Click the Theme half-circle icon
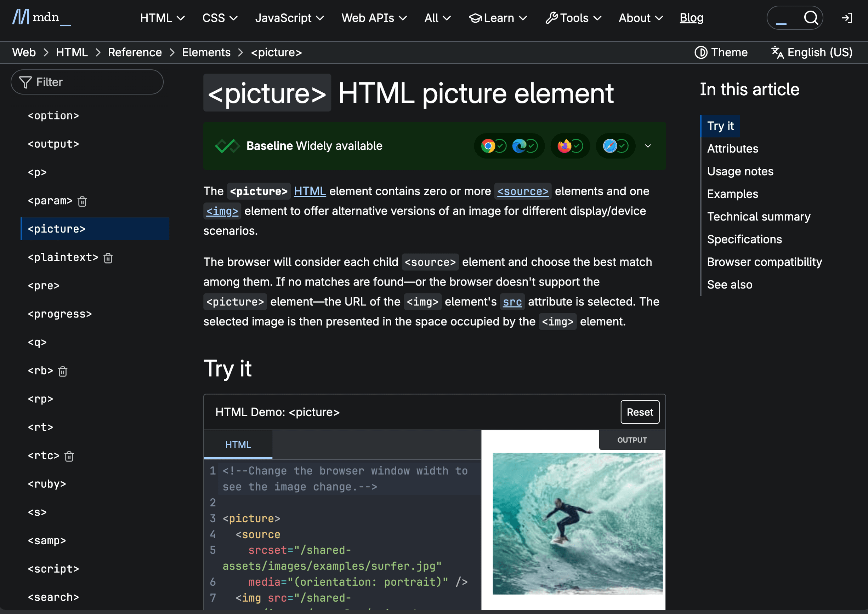 tap(701, 52)
